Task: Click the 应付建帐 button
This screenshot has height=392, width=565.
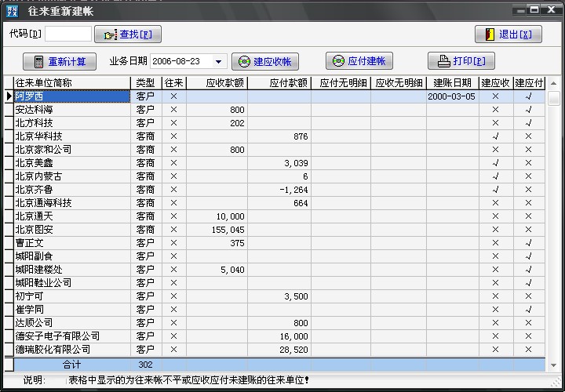Action: [359, 61]
